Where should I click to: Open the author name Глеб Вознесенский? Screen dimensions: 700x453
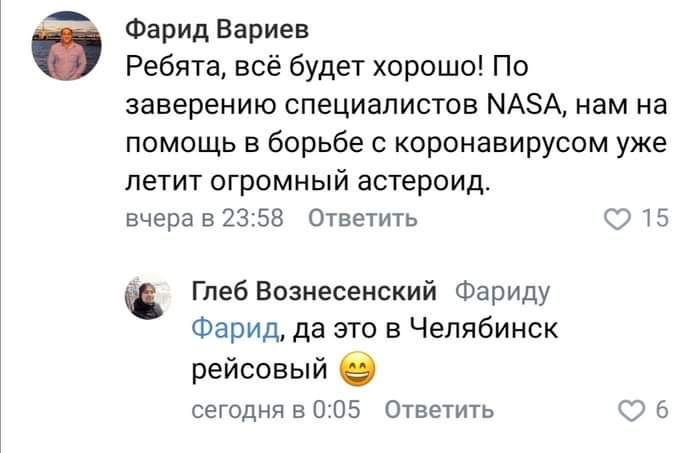pos(314,291)
